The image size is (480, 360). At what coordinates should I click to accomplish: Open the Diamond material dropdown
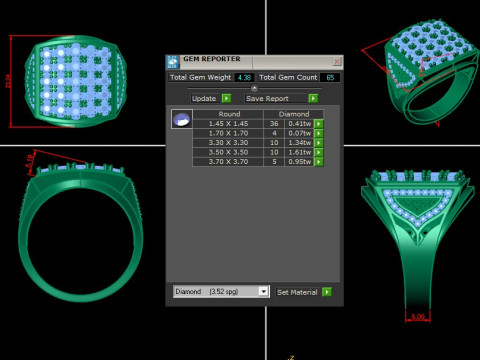[x=263, y=291]
